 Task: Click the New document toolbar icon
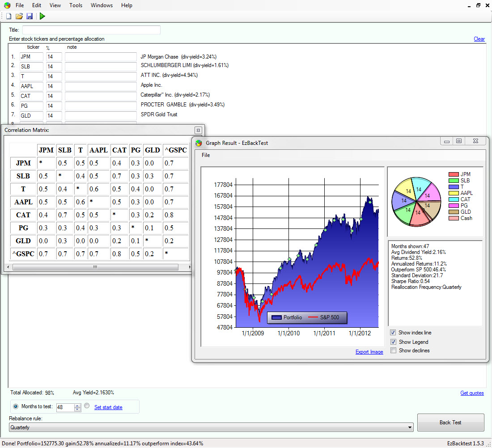8,16
